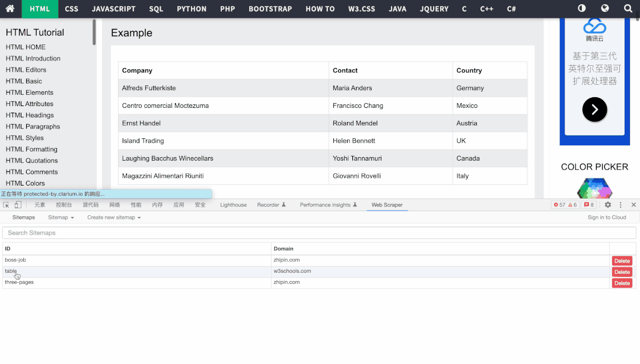
Task: Open the PYTHON menu item
Action: [192, 9]
